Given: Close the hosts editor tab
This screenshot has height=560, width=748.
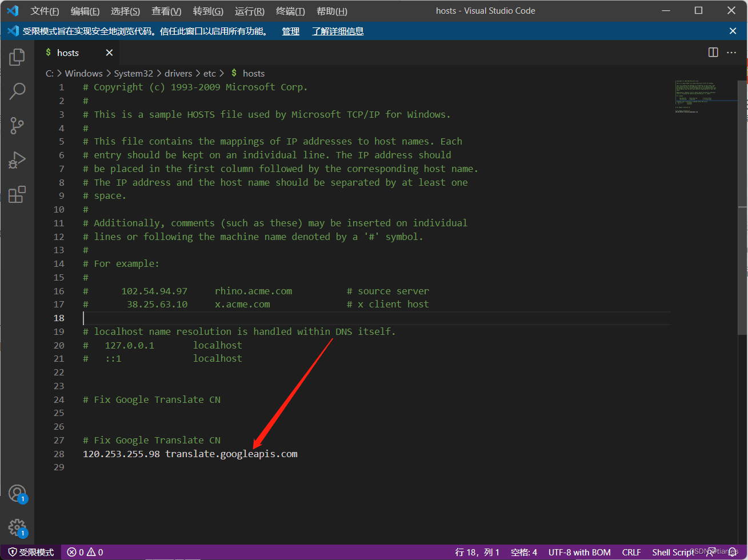Looking at the screenshot, I should pyautogui.click(x=109, y=53).
